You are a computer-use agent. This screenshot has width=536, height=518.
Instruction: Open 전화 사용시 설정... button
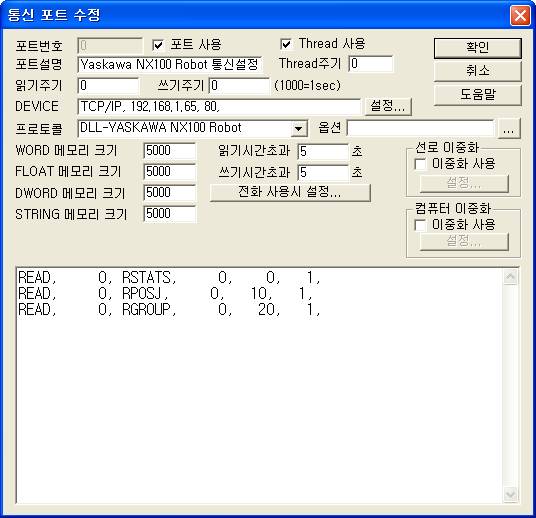(x=290, y=192)
